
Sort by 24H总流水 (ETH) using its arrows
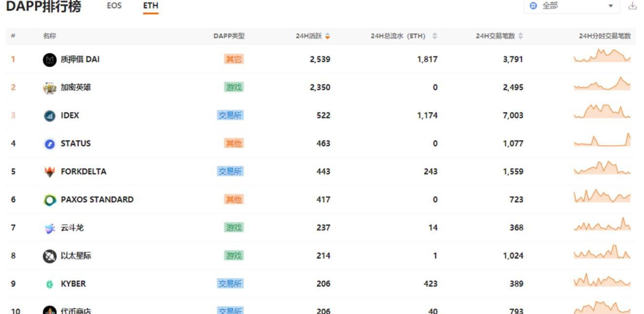click(x=435, y=36)
